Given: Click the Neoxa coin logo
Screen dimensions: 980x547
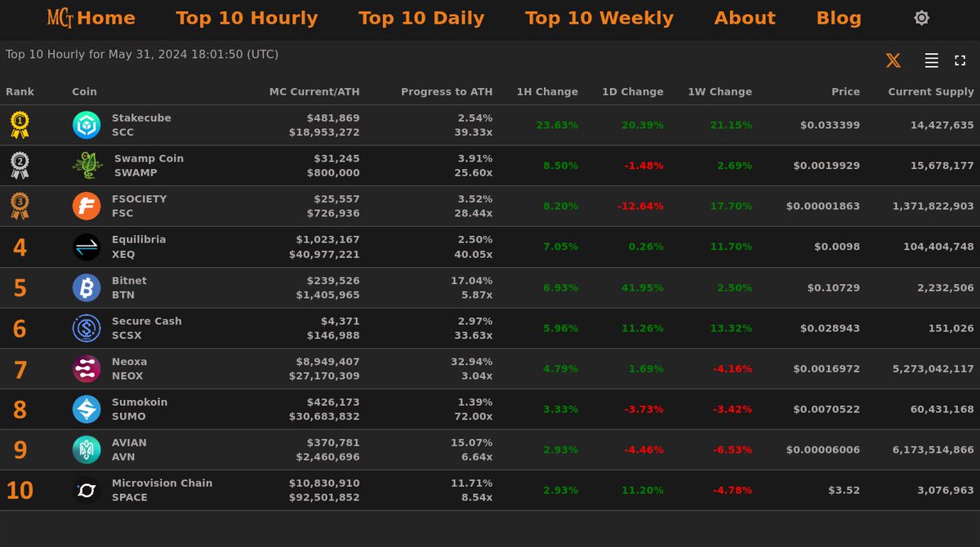Looking at the screenshot, I should [86, 369].
